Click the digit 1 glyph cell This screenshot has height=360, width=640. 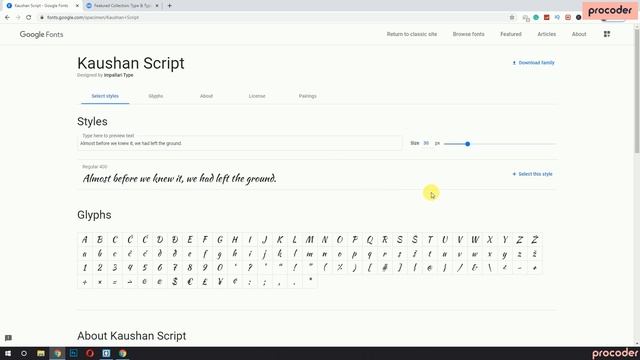click(85, 268)
